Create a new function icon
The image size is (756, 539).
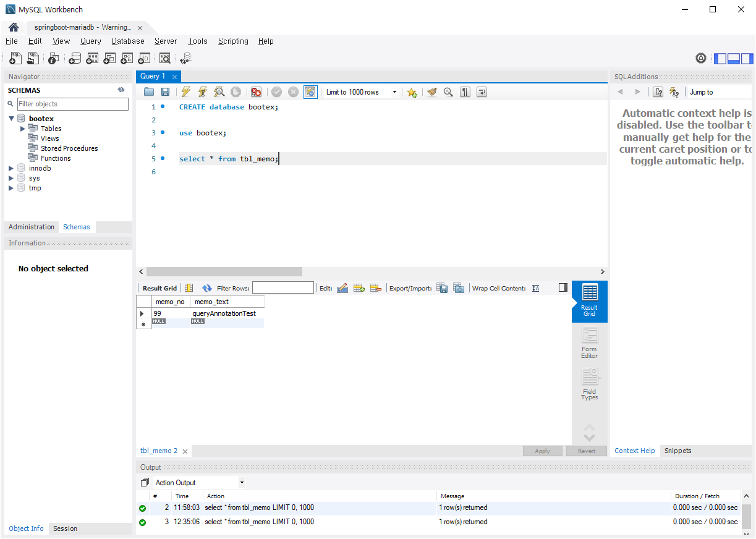pos(144,58)
